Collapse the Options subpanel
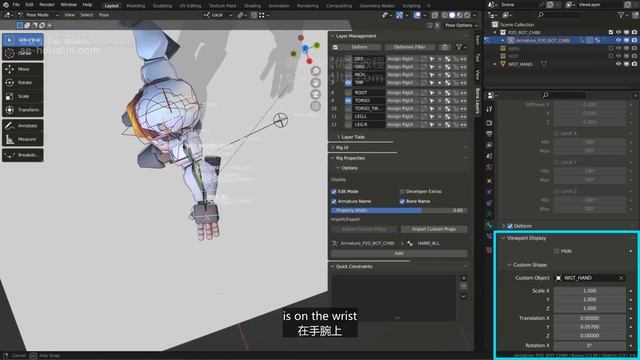 (x=338, y=168)
